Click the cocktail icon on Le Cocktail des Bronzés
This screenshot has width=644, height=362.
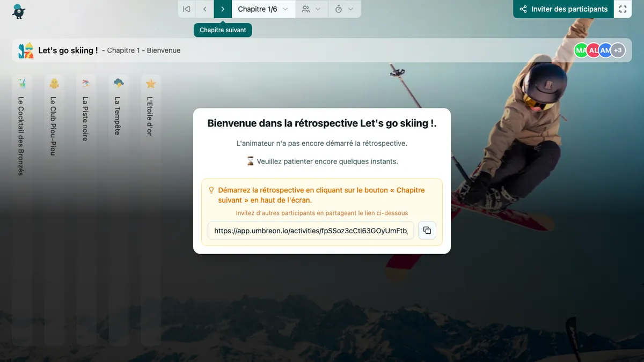pos(21,83)
